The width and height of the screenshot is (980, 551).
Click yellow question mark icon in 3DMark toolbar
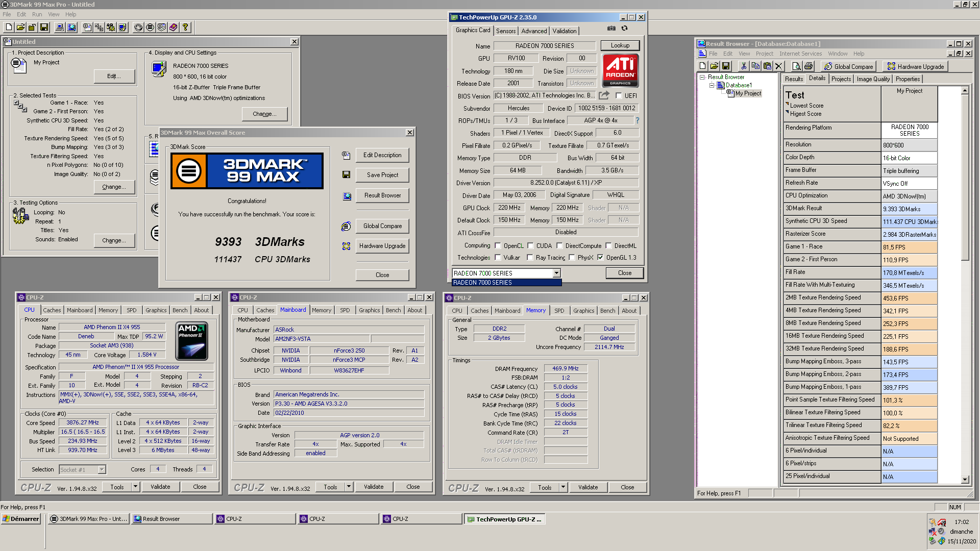click(185, 28)
